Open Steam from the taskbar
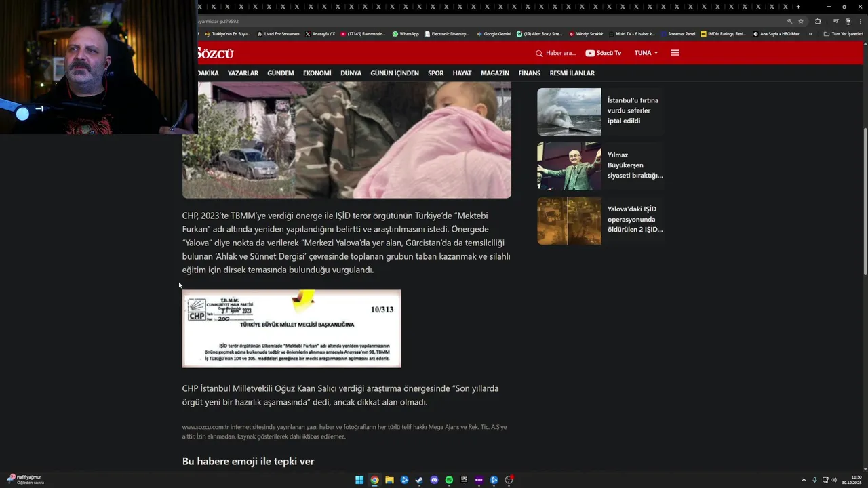 (419, 480)
